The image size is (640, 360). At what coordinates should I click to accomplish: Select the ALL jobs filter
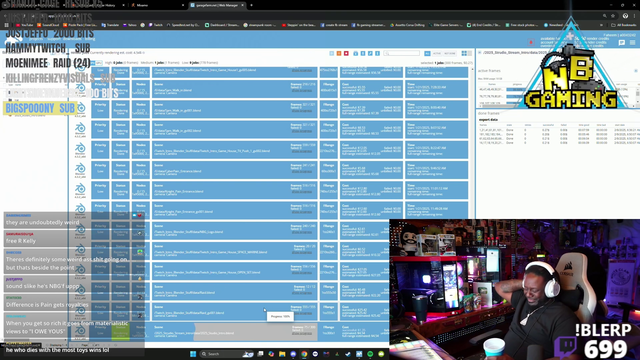[427, 53]
